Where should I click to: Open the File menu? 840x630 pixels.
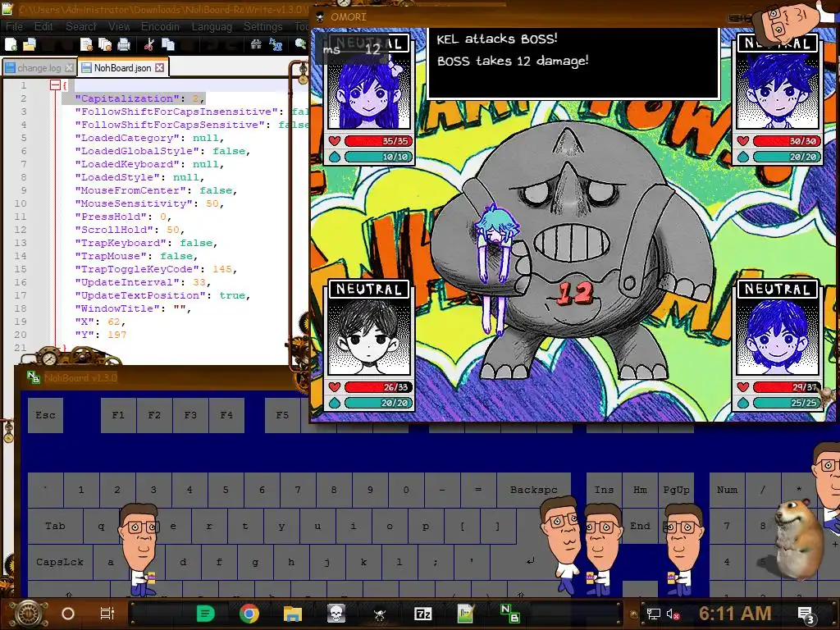click(15, 26)
